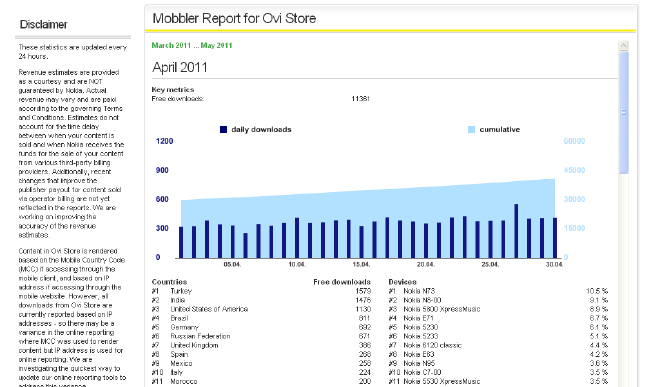660x387 pixels.
Task: Click the 45000 right axis label
Action: 574,170
